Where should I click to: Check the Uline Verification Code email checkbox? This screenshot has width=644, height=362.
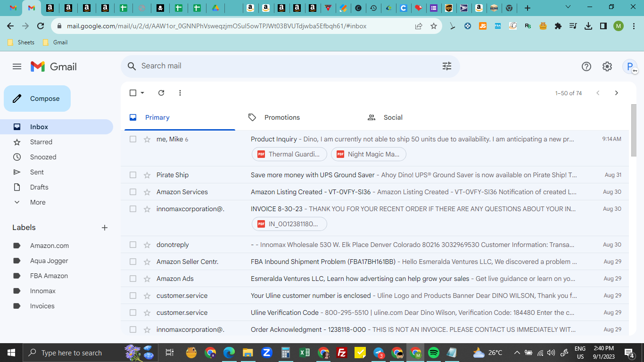pyautogui.click(x=133, y=313)
